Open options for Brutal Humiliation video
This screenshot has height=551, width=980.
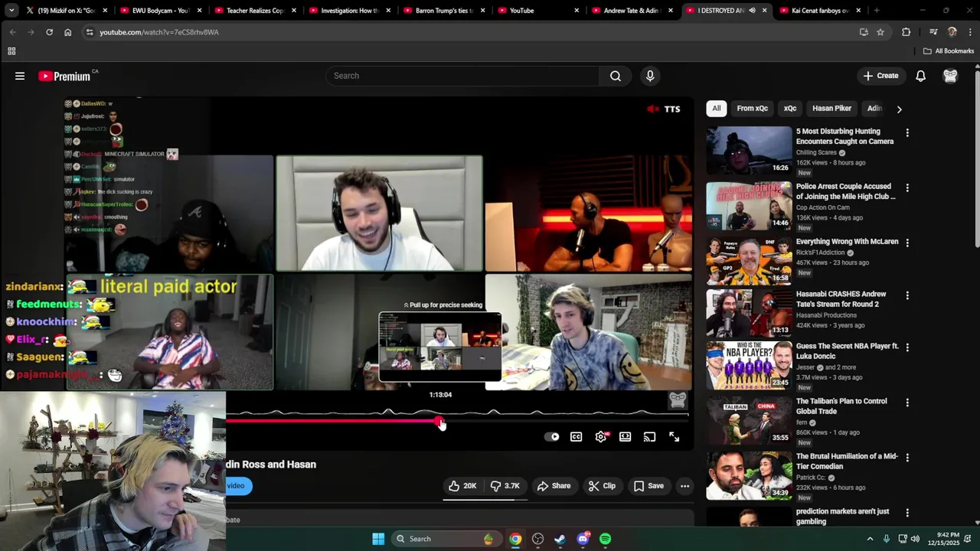907,457
